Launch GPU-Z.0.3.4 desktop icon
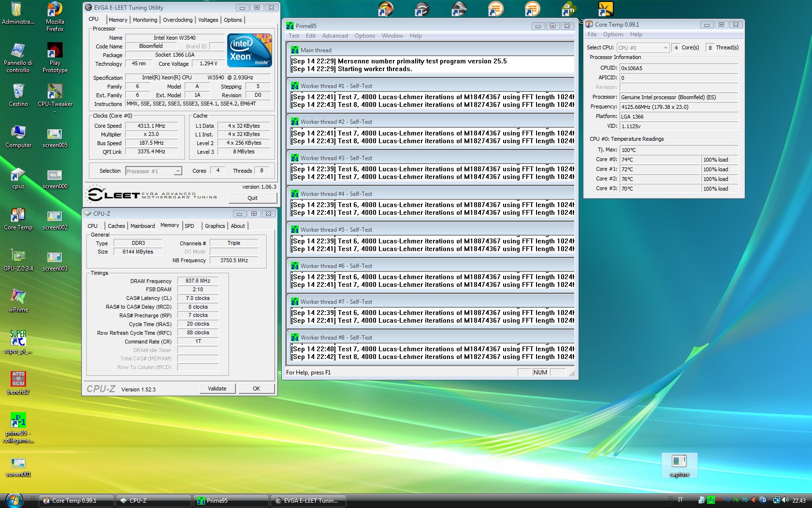 [x=18, y=260]
